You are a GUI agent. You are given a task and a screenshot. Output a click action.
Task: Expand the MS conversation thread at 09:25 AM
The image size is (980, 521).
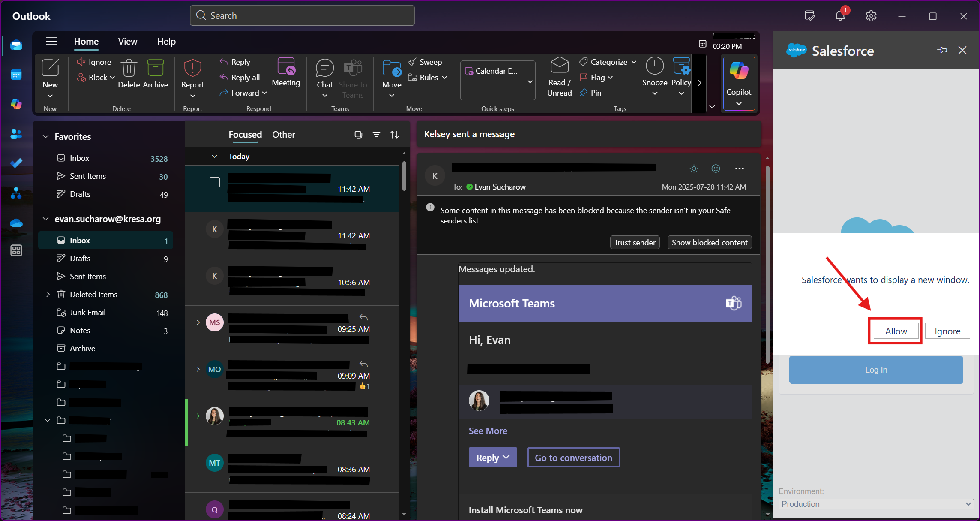(198, 322)
